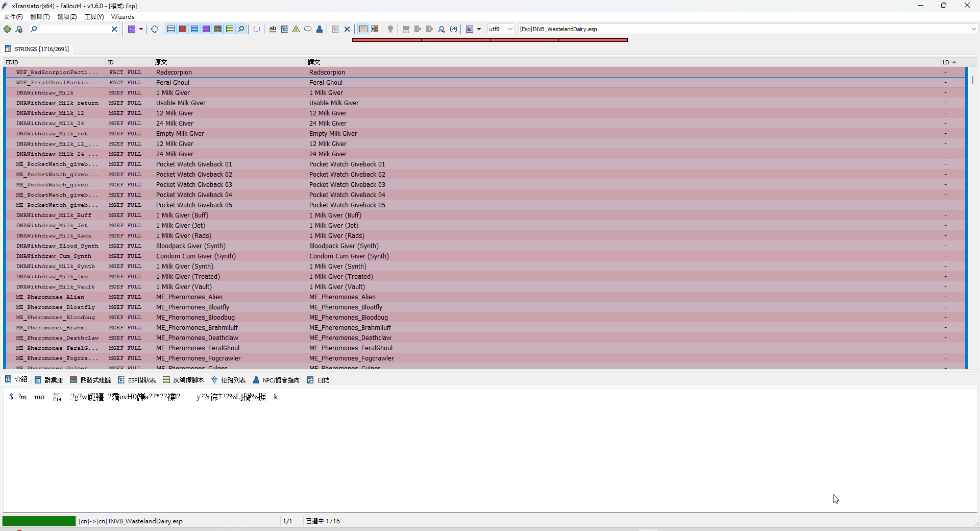980x531 pixels.
Task: Select the 'Bloodpack Giver (Synth)' translation cell
Action: coord(344,246)
